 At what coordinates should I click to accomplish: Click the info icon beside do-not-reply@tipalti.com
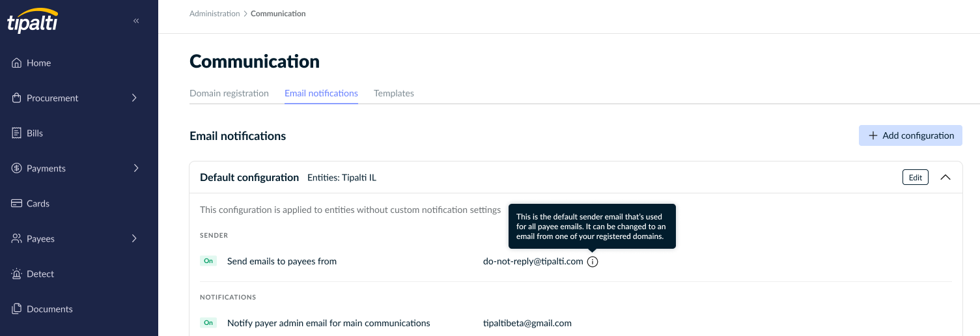pos(592,262)
